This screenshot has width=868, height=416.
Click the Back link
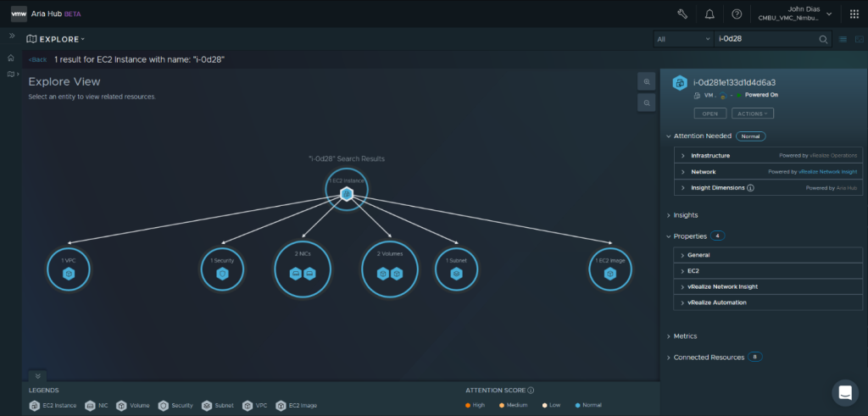tap(37, 60)
